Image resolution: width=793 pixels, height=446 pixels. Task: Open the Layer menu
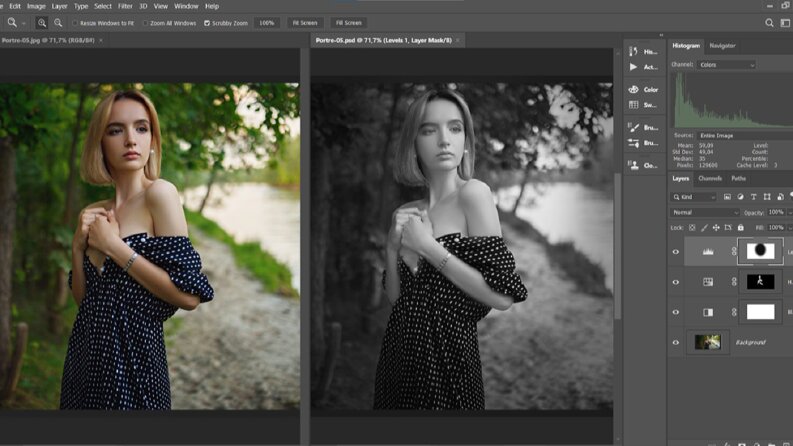[60, 6]
